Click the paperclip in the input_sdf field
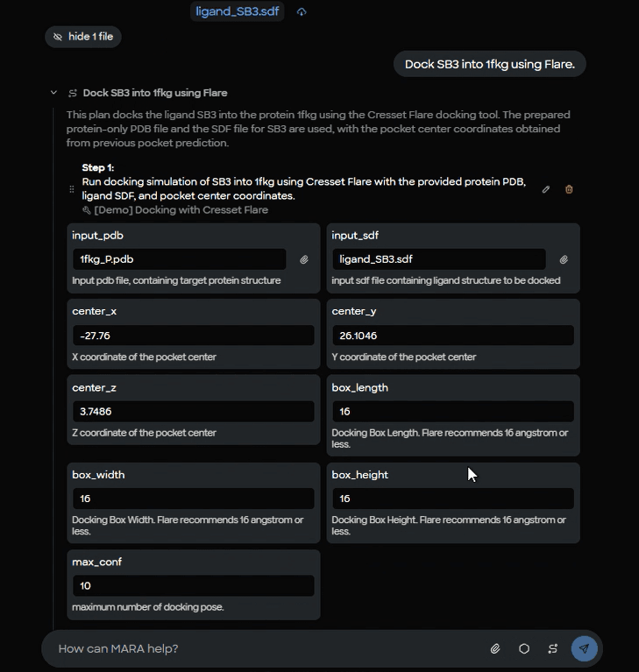This screenshot has height=672, width=639. tap(564, 259)
